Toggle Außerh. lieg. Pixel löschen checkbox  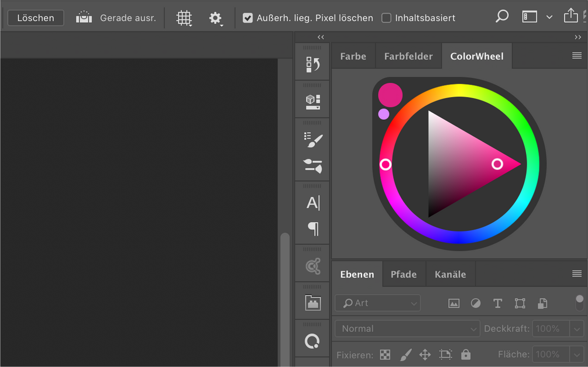(247, 18)
